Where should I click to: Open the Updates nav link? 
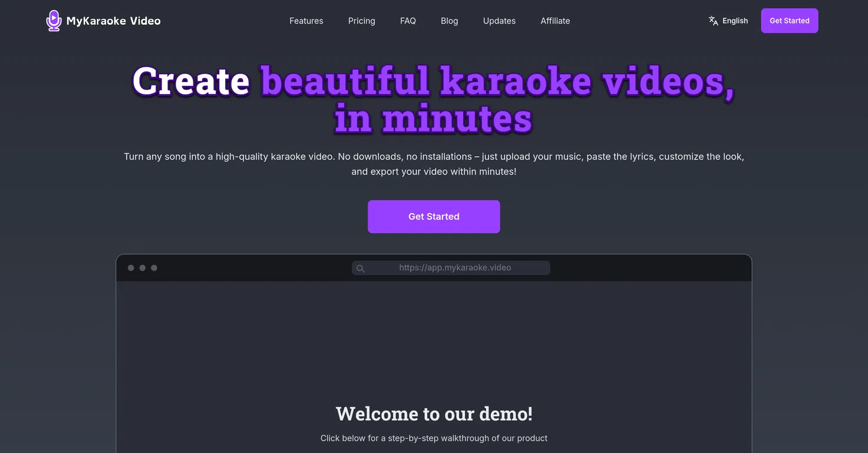(499, 21)
